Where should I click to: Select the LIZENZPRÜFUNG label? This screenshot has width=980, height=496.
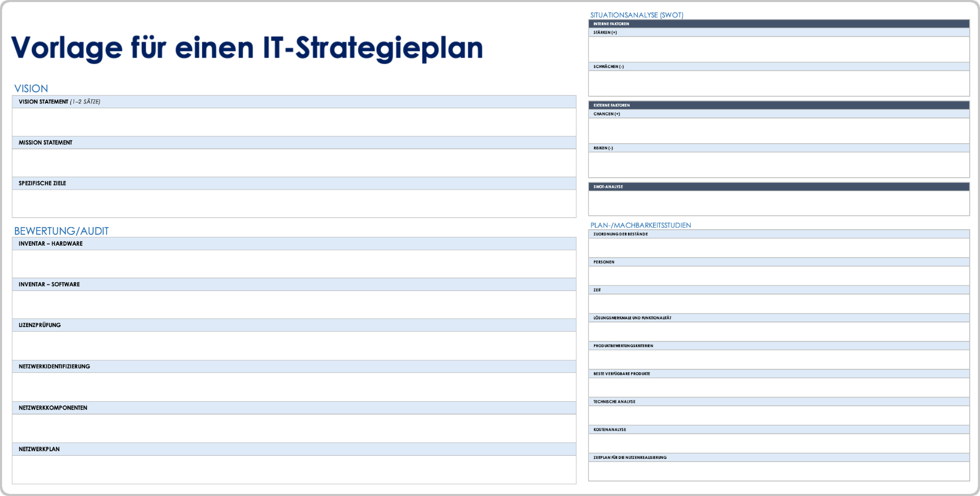40,325
